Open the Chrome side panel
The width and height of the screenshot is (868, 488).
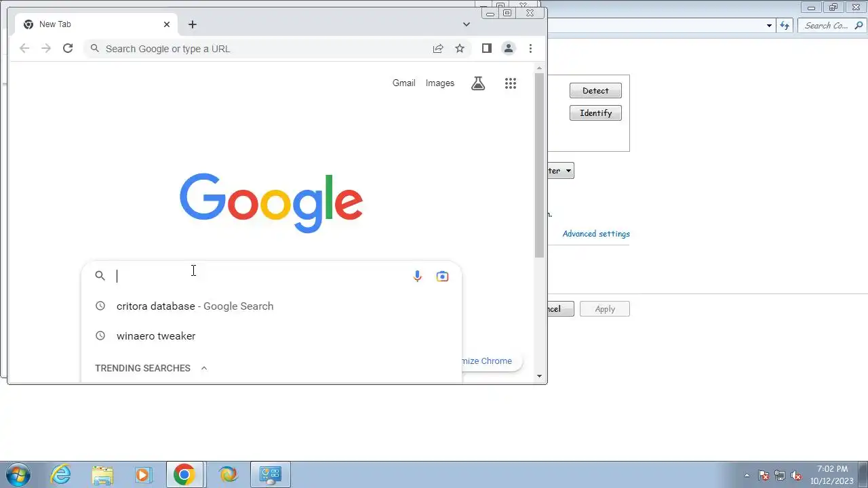(x=486, y=48)
